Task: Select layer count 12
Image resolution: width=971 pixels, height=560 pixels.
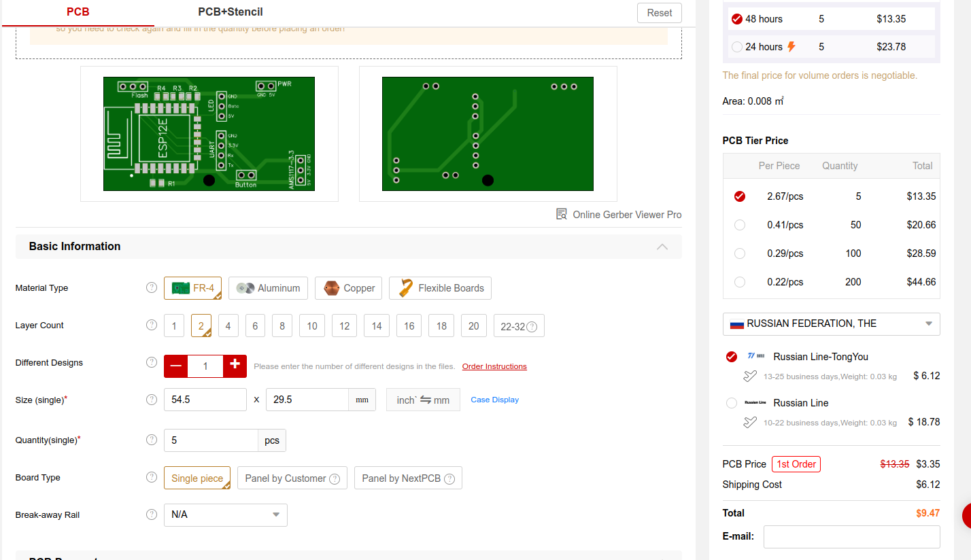Action: 345,326
